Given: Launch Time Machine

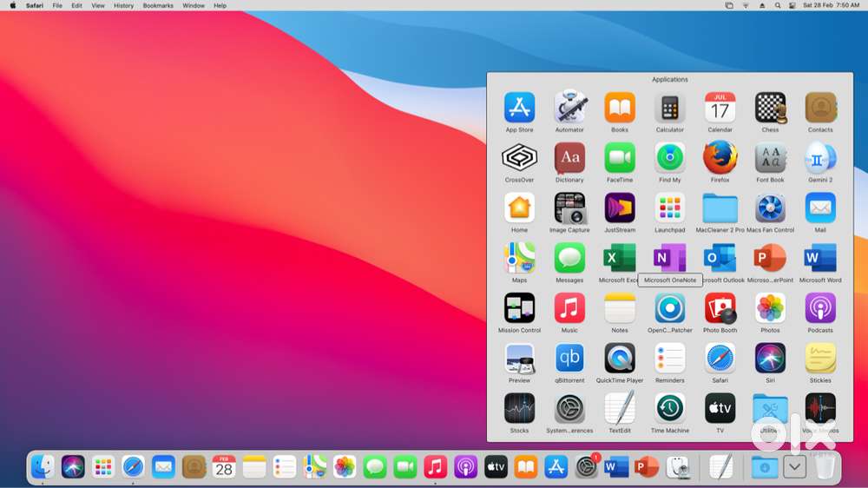Looking at the screenshot, I should coord(669,408).
